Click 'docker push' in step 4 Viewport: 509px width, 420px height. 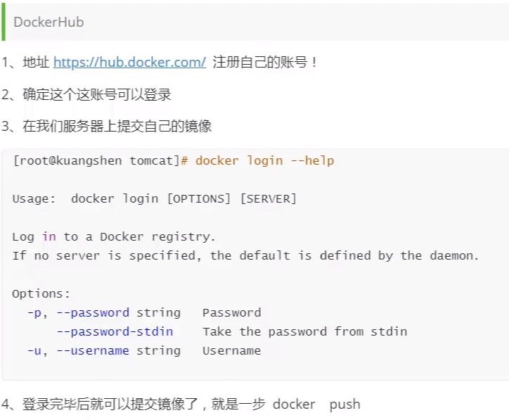pos(316,404)
